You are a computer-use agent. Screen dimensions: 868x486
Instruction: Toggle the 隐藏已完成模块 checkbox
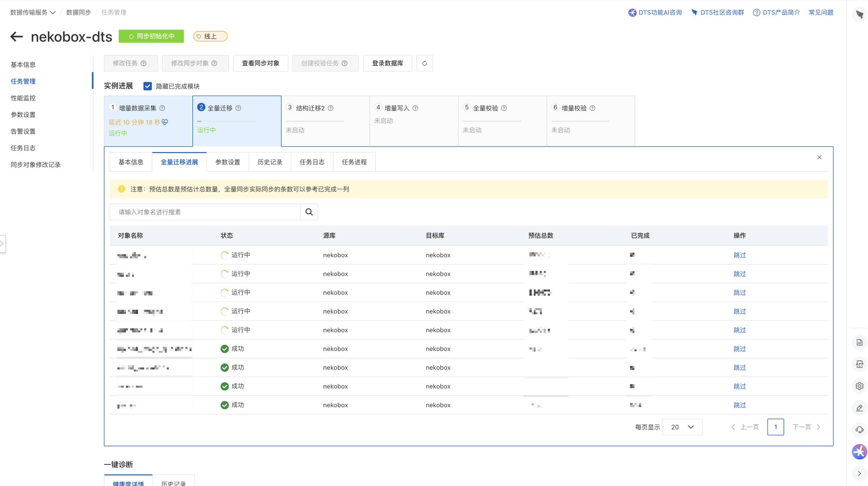[x=148, y=86]
